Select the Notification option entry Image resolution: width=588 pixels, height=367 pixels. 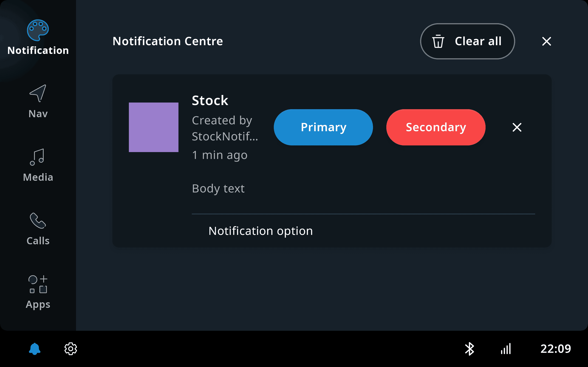(x=260, y=231)
